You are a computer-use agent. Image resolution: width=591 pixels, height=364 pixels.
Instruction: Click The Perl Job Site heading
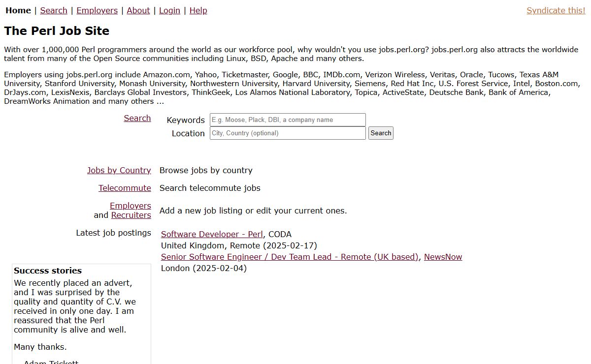coord(57,31)
